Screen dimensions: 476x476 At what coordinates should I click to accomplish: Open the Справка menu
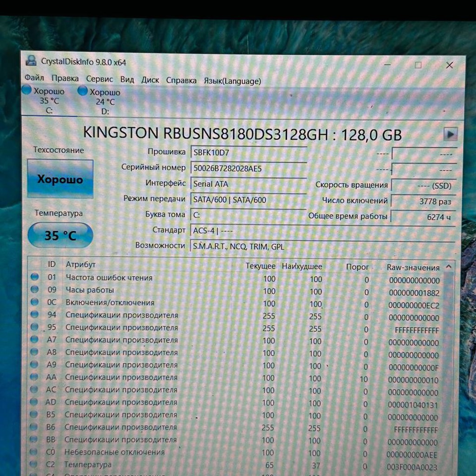coord(181,80)
